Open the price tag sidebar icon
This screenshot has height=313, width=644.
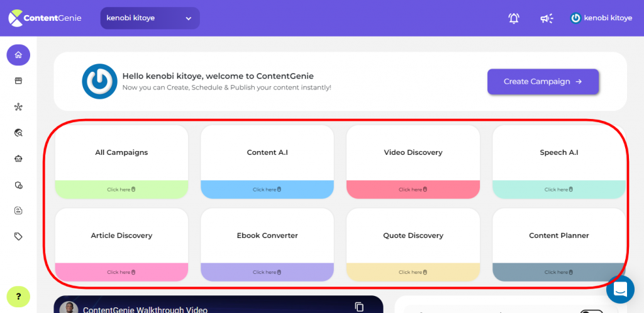pos(18,237)
